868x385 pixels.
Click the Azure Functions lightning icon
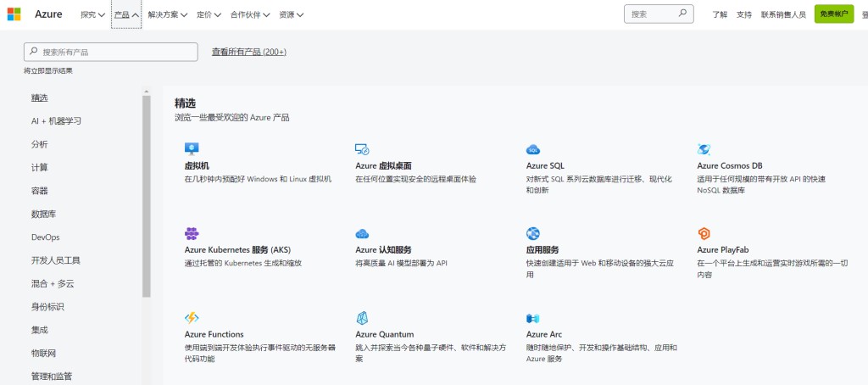click(x=192, y=318)
